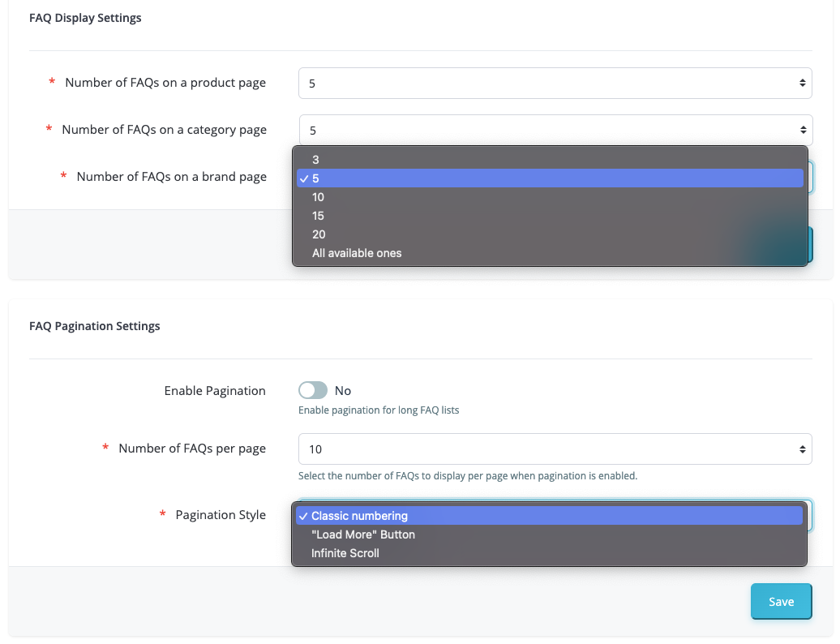Expand the category page FAQ count select
Viewport: 840px width, 644px height.
555,130
